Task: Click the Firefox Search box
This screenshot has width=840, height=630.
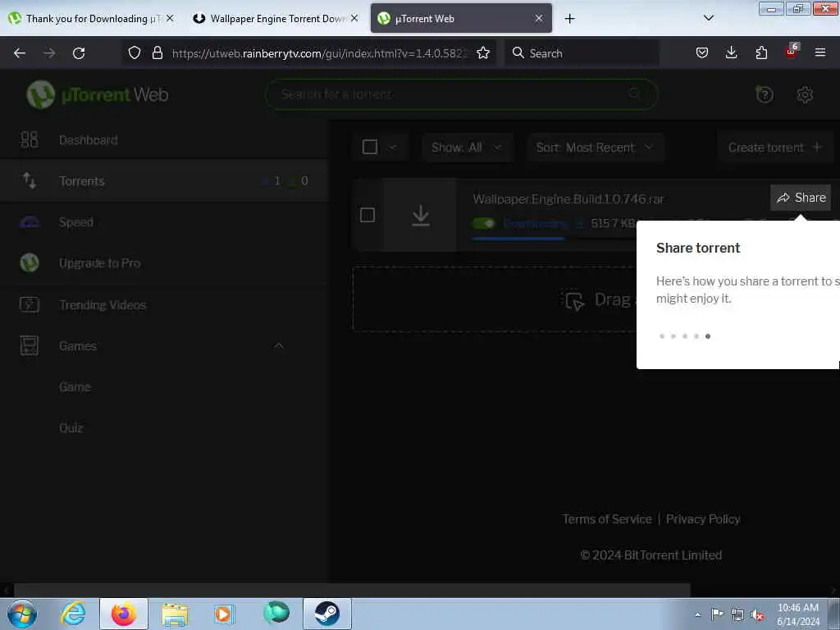Action: click(582, 53)
